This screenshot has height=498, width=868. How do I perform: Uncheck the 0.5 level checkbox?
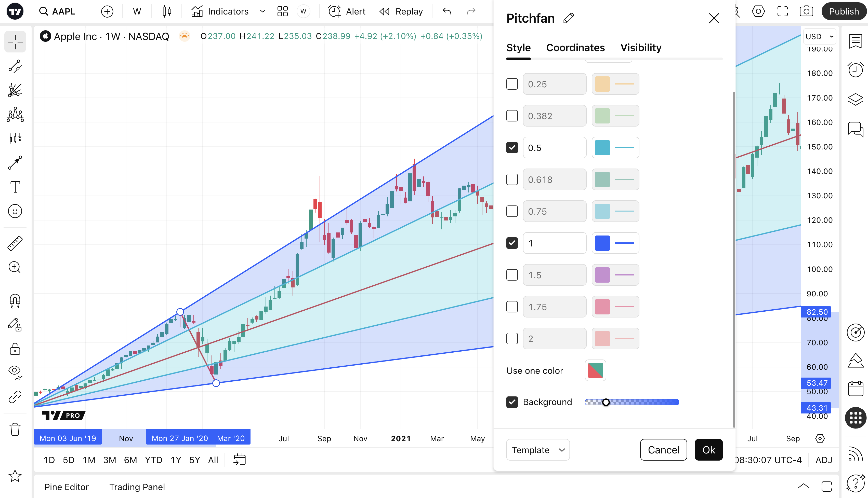(x=512, y=148)
